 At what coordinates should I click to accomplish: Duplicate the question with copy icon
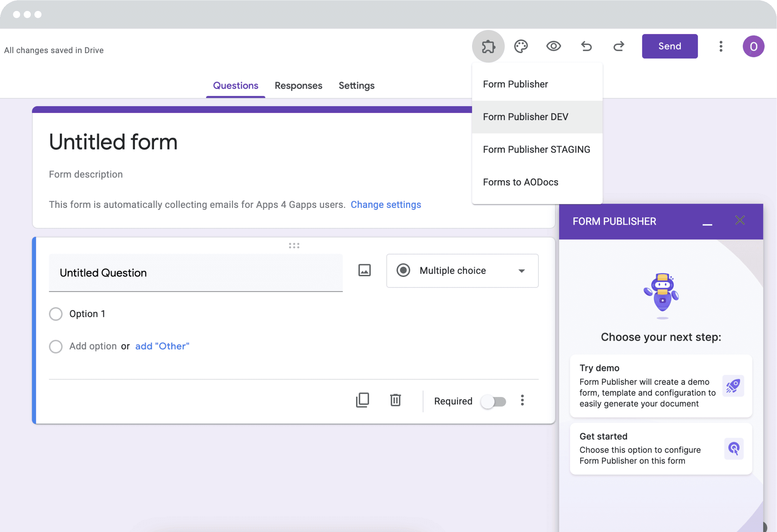pyautogui.click(x=362, y=400)
